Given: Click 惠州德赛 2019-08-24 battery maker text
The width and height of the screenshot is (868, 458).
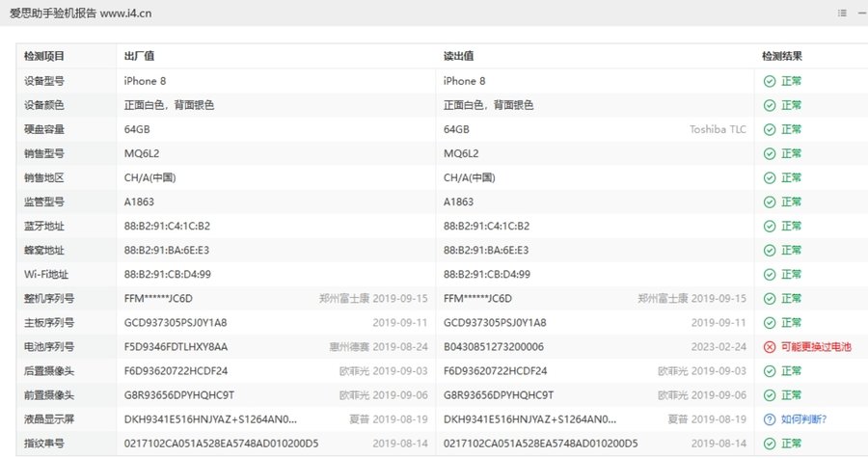Looking at the screenshot, I should 379,347.
